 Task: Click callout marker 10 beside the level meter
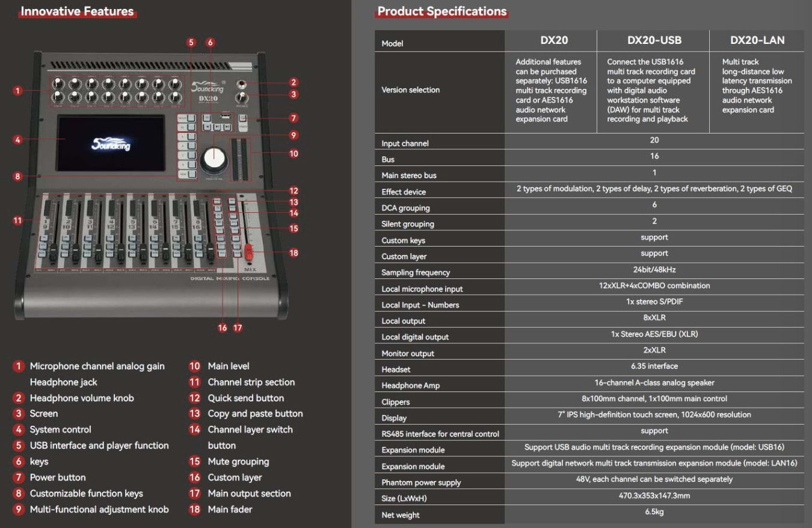294,153
